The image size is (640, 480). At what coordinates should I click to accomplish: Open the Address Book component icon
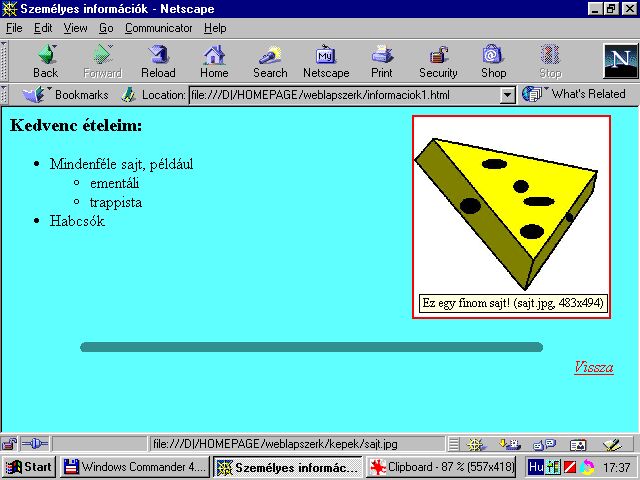pos(578,444)
